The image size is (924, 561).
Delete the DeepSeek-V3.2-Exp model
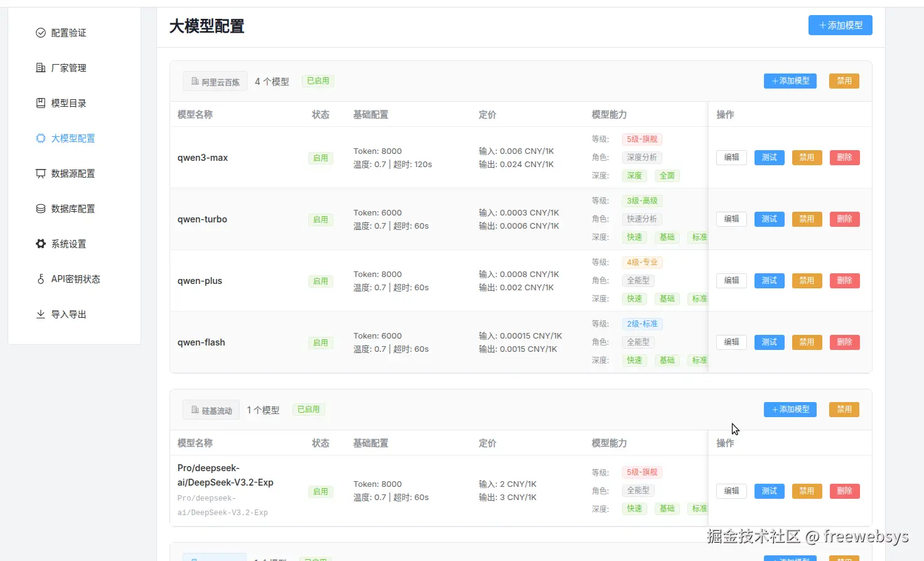844,491
